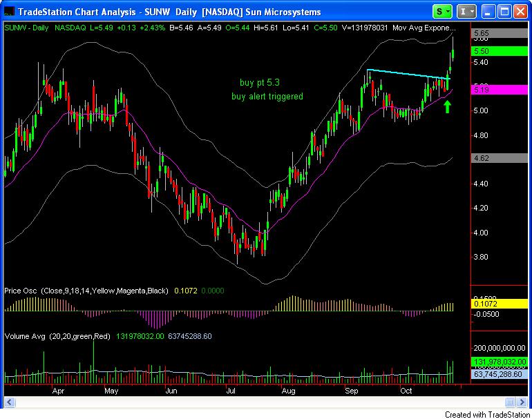Click the high 'Hi=5.61' value
Viewport: 532px width, 419px height.
pyautogui.click(x=266, y=28)
